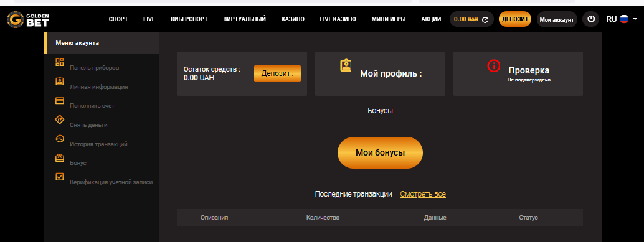Click the 0.00 UAH balance display
Image resolution: width=644 pixels, height=242 pixels.
click(466, 19)
